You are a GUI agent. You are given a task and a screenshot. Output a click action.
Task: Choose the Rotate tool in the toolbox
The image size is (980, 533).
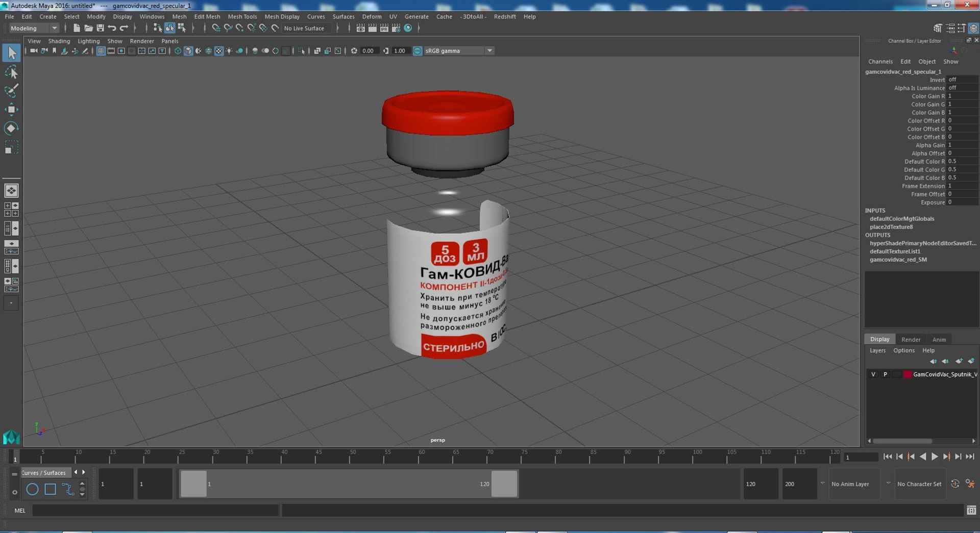(12, 128)
